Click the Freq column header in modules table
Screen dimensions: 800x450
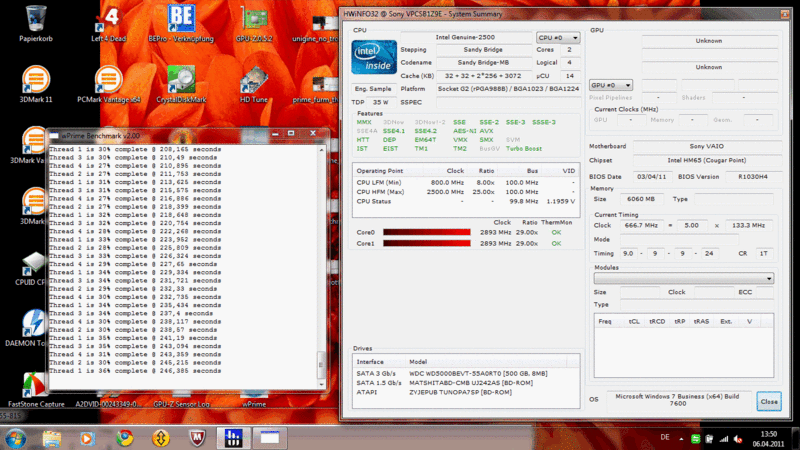tap(605, 321)
